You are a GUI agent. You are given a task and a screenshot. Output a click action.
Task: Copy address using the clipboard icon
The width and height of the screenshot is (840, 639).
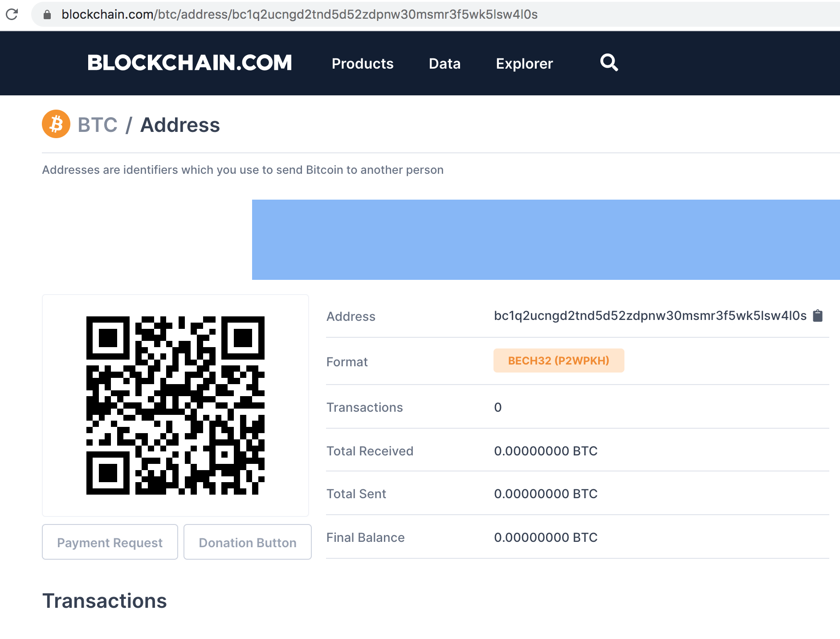click(818, 315)
